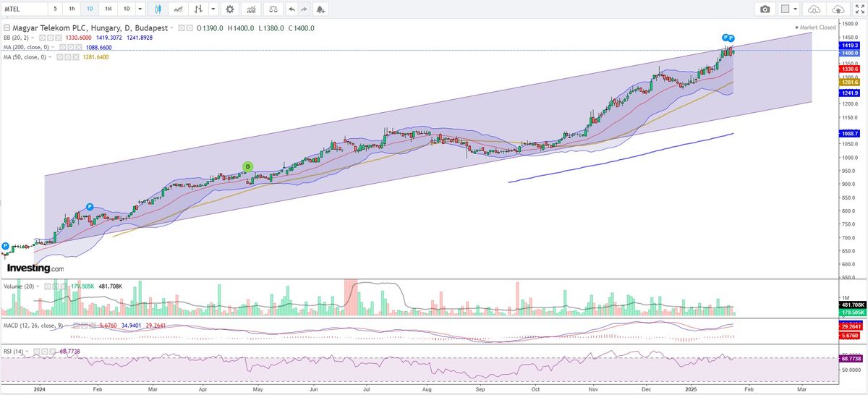The height and width of the screenshot is (395, 868).
Task: Click the RSI value 68.7738 axis label
Action: 850,359
